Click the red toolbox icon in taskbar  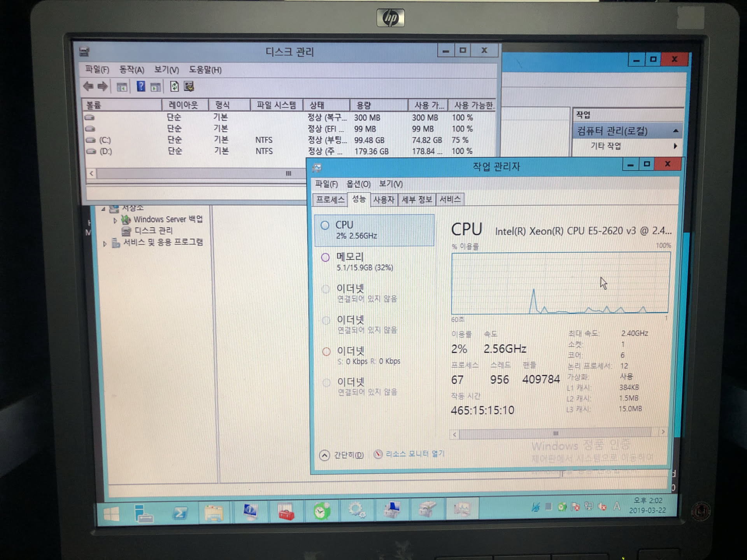(x=286, y=513)
